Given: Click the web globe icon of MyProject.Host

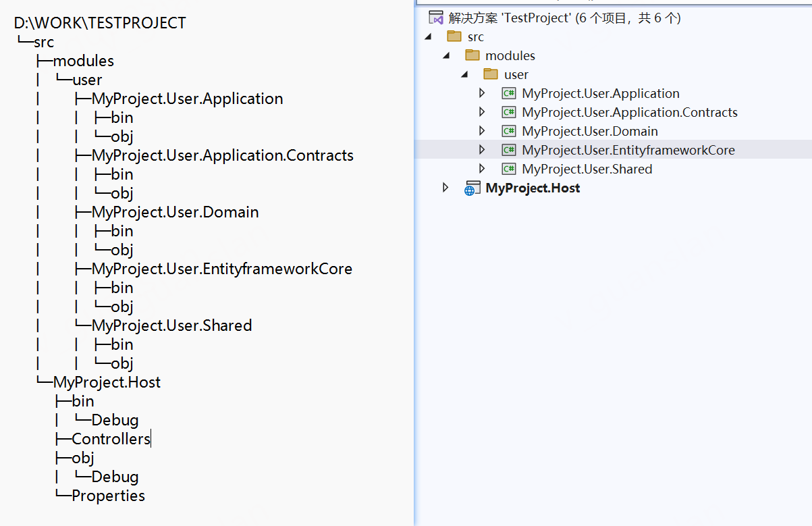Looking at the screenshot, I should tap(471, 188).
